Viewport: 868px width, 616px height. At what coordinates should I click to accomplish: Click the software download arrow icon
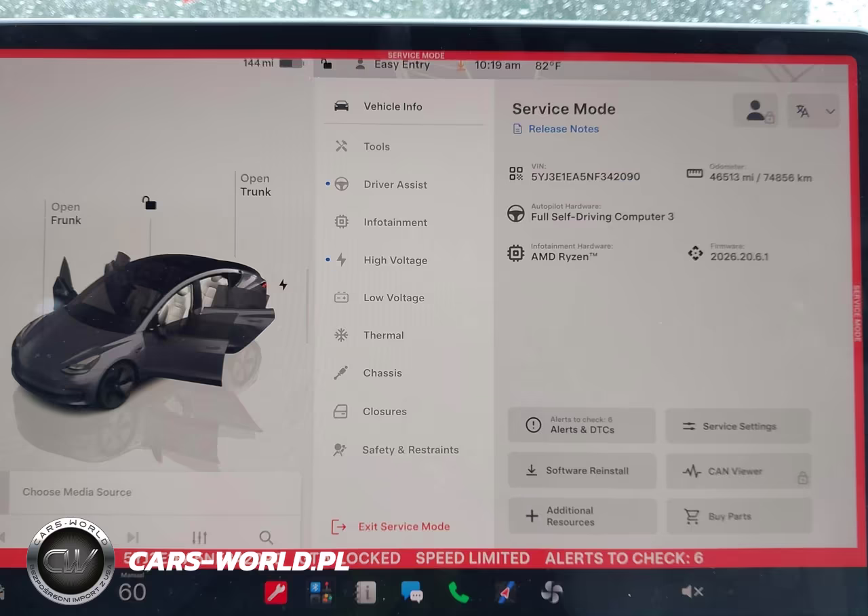click(x=461, y=65)
